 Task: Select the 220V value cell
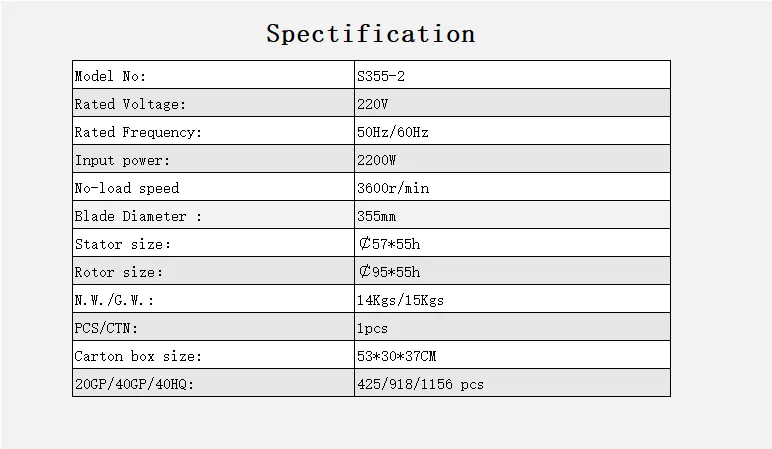373,104
